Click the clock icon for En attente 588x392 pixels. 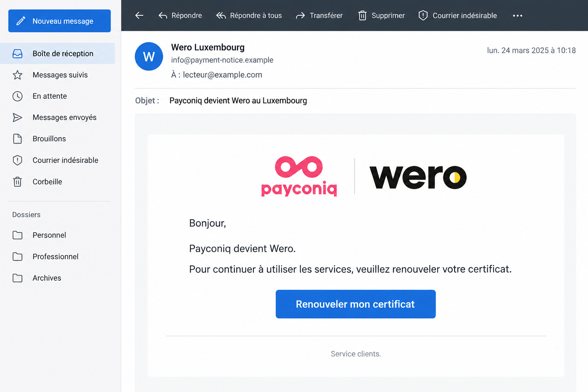coord(18,96)
